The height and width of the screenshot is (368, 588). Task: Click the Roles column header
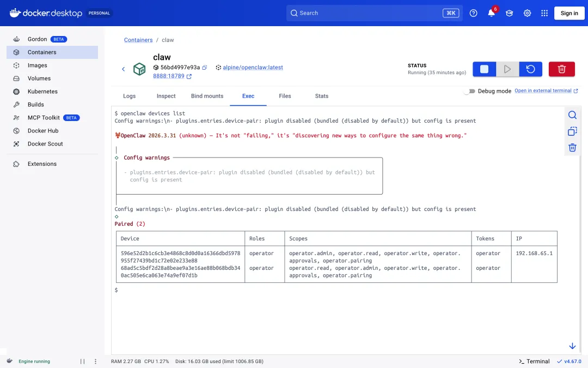(257, 239)
